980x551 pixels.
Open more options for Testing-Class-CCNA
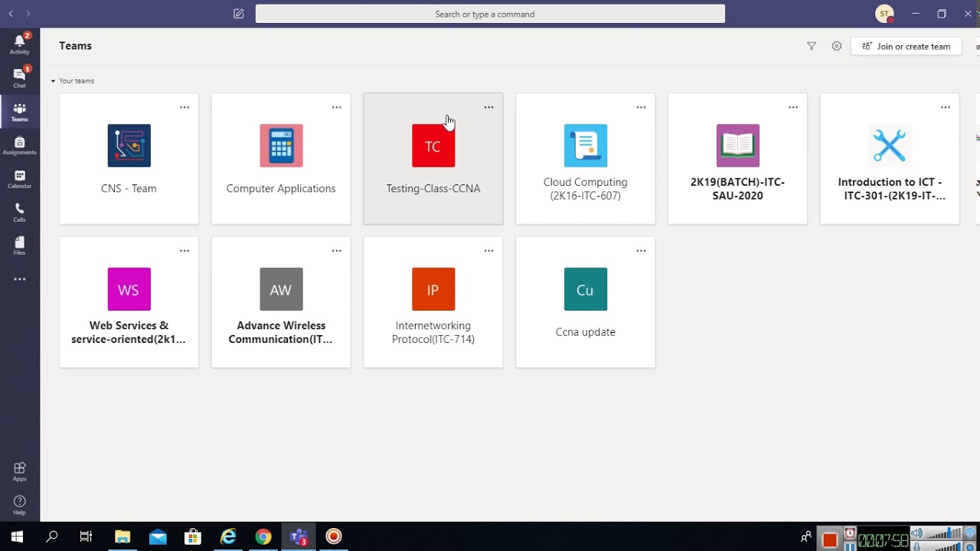488,107
